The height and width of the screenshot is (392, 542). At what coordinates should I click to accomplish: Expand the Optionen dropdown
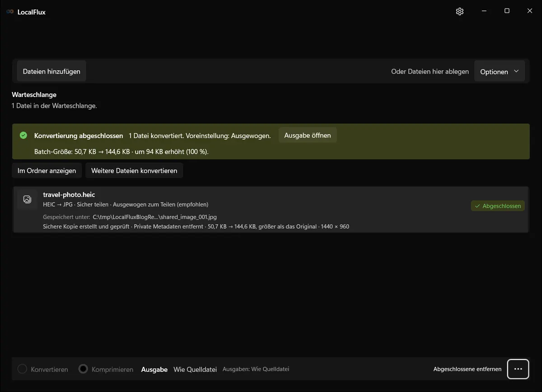point(500,71)
